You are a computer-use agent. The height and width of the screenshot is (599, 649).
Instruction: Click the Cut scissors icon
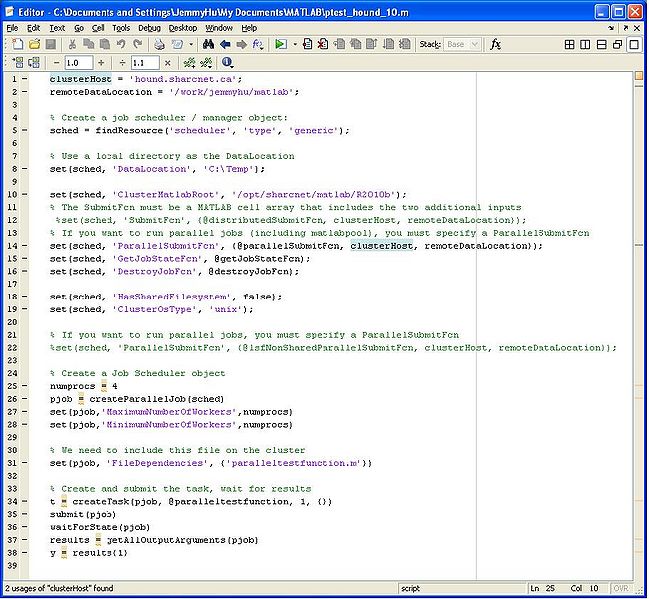[74, 45]
